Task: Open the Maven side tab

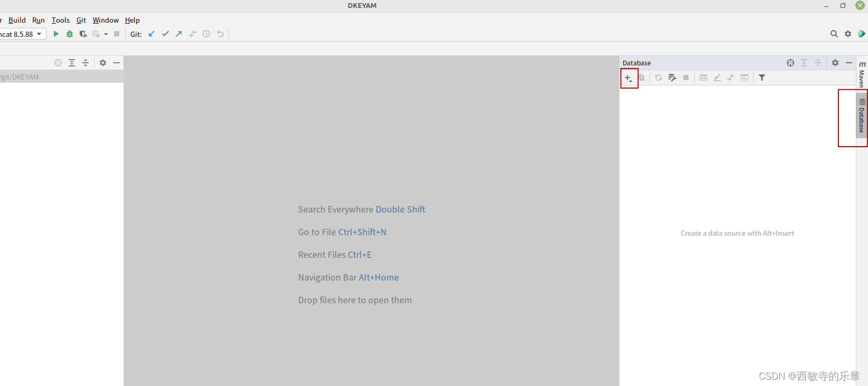Action: pos(862,74)
